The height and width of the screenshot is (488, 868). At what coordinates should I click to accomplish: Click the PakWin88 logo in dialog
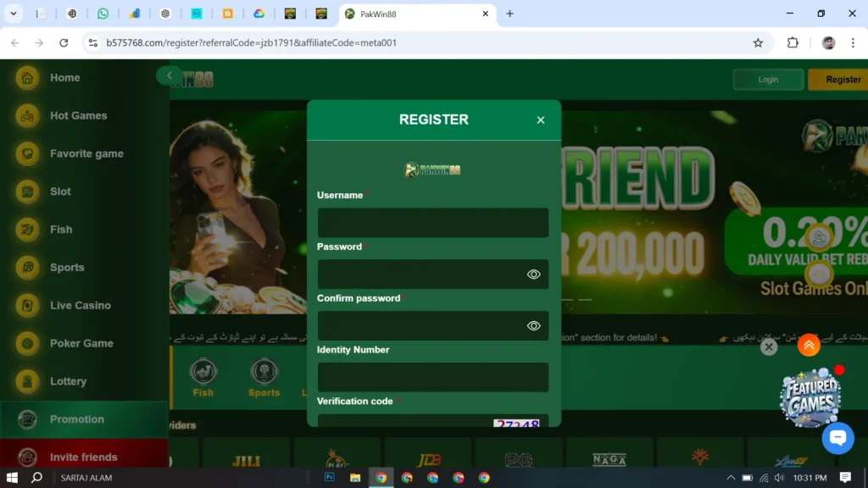pyautogui.click(x=433, y=169)
